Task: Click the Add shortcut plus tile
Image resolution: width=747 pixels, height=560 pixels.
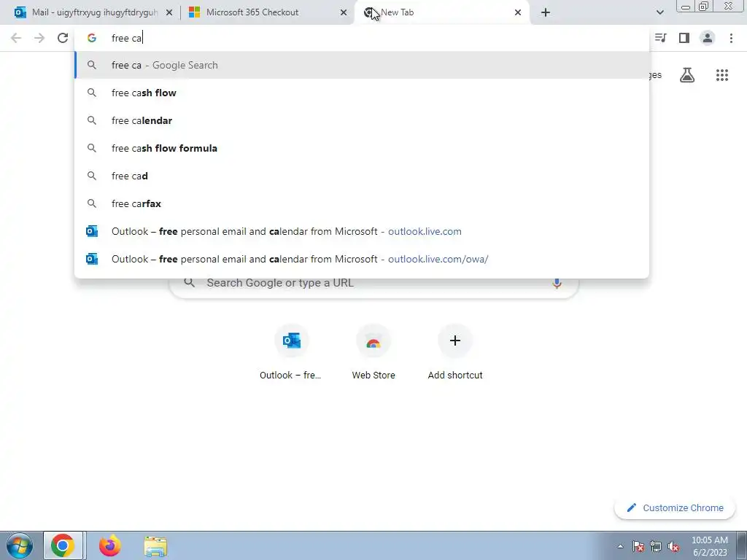Action: [455, 351]
